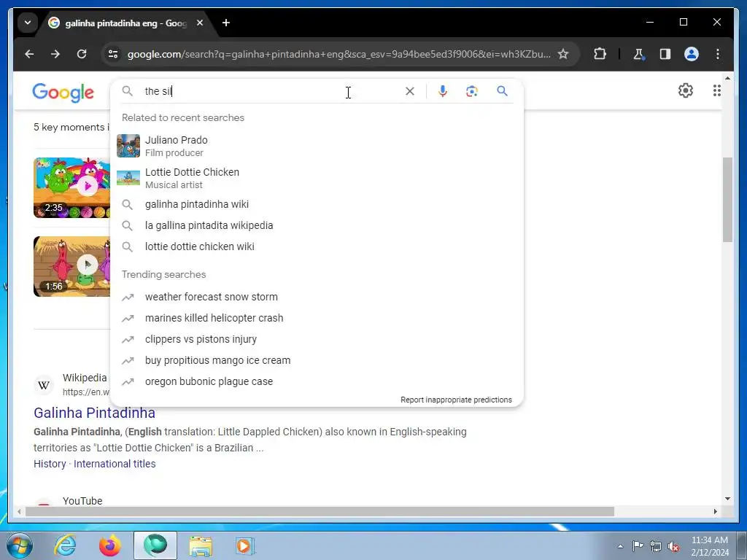Open the Google apps grid
This screenshot has height=560, width=747.
click(716, 90)
